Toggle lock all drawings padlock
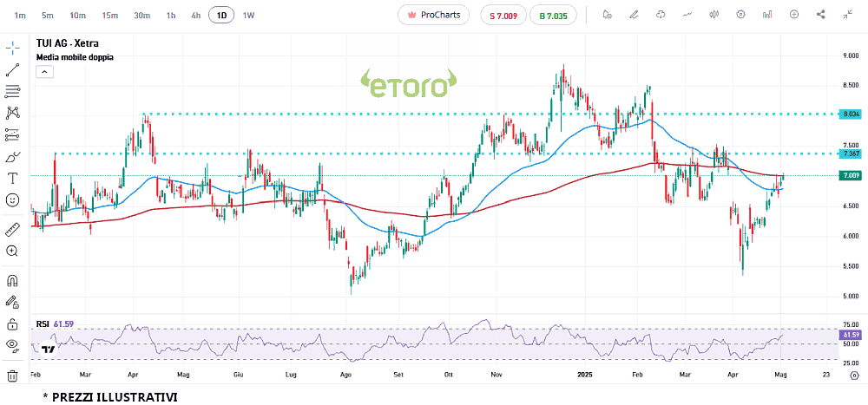This screenshot has width=868, height=405. click(12, 323)
